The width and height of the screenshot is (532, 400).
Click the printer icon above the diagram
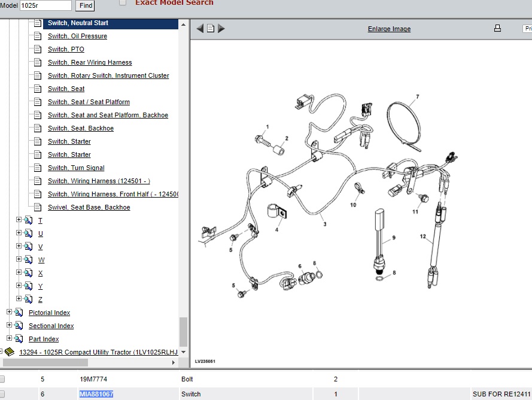coord(497,28)
